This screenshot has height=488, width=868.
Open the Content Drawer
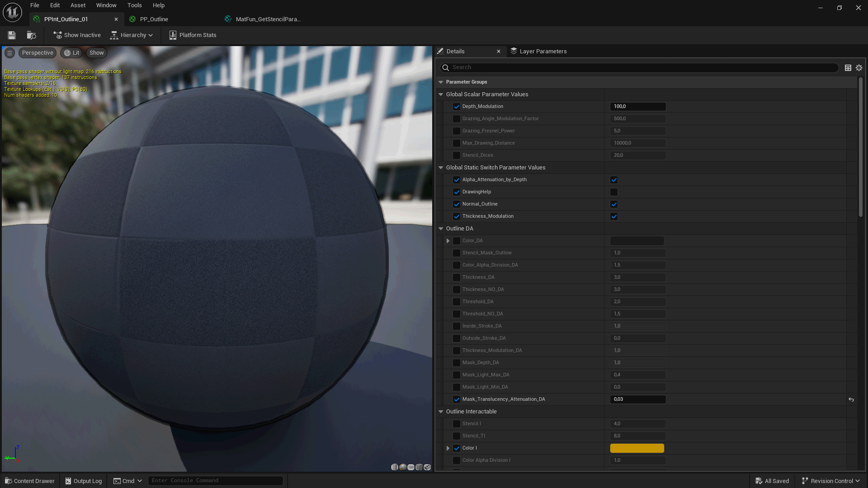(x=29, y=480)
